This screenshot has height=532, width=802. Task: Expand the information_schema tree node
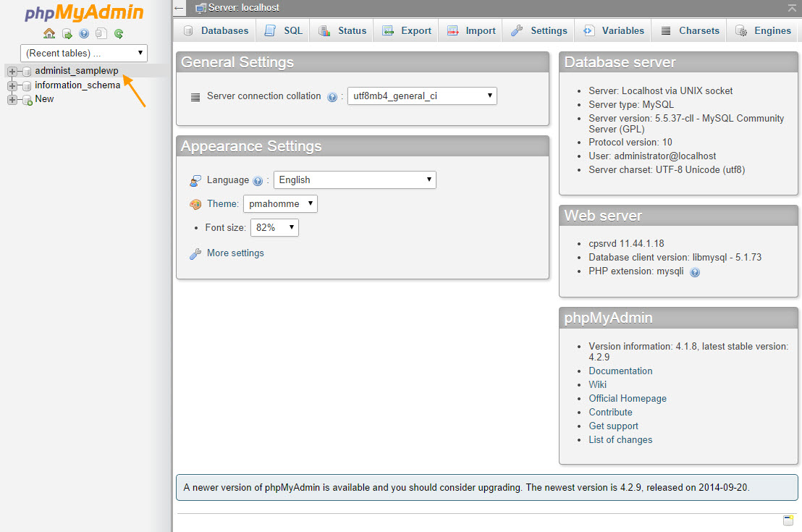click(x=12, y=86)
